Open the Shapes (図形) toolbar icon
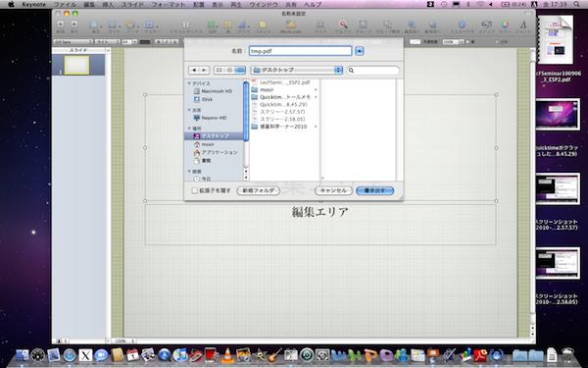 [212, 25]
